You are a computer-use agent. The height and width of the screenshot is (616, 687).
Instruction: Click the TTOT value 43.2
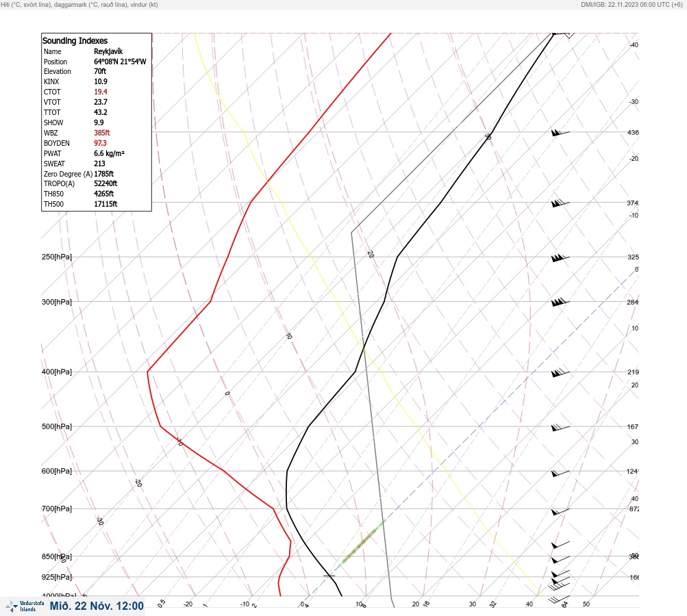100,112
